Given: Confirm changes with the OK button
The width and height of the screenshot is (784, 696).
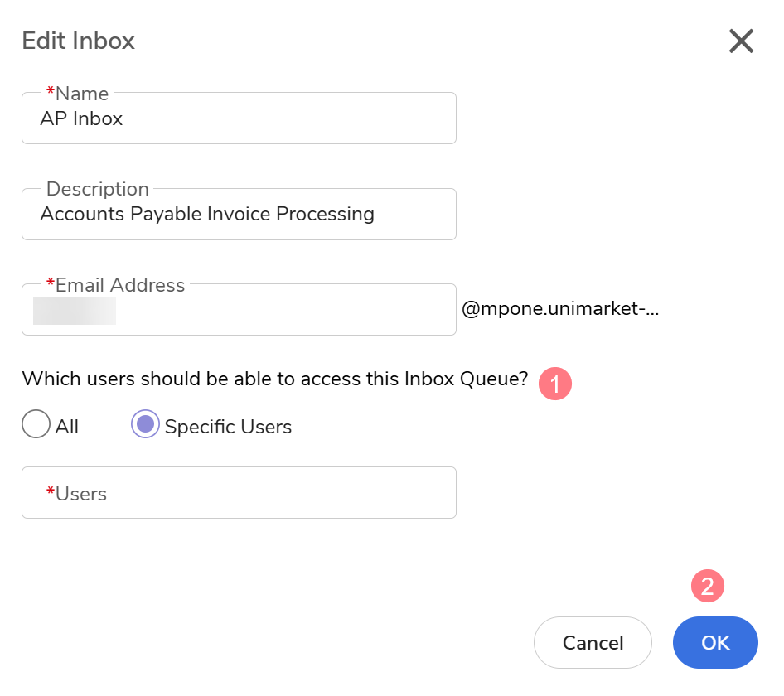Looking at the screenshot, I should 715,642.
